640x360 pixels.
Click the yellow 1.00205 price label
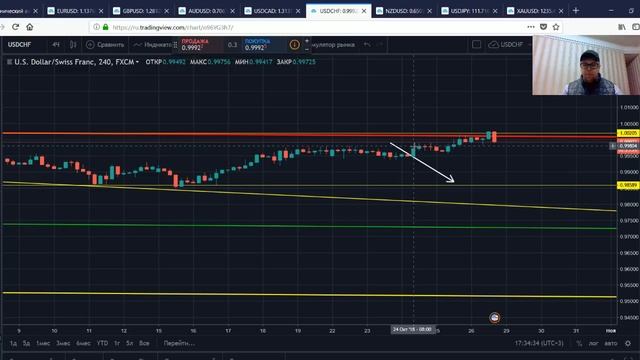click(x=628, y=133)
